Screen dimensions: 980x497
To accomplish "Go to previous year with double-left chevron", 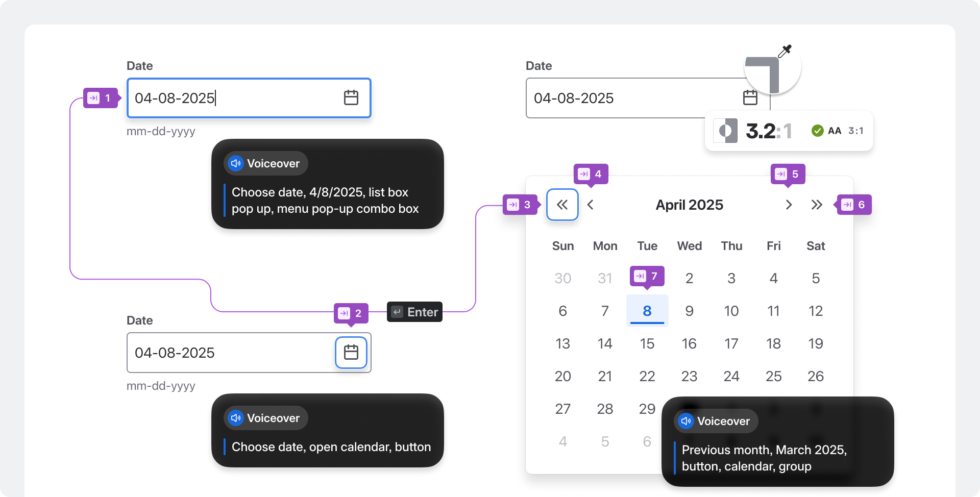I will point(562,205).
